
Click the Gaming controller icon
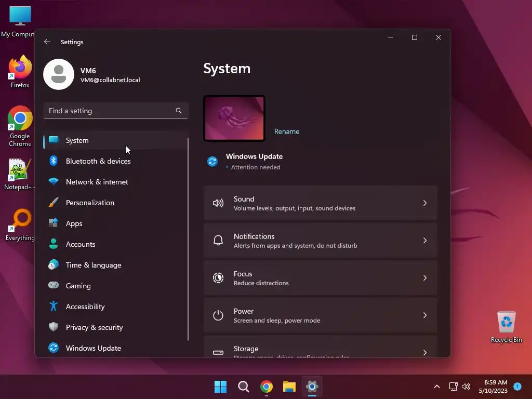click(x=54, y=285)
